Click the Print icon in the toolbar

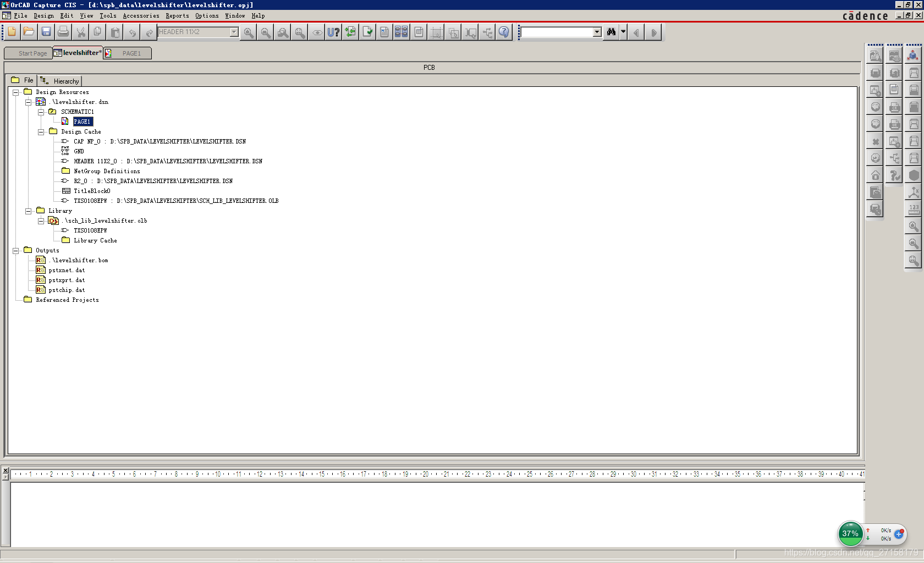[x=63, y=32]
